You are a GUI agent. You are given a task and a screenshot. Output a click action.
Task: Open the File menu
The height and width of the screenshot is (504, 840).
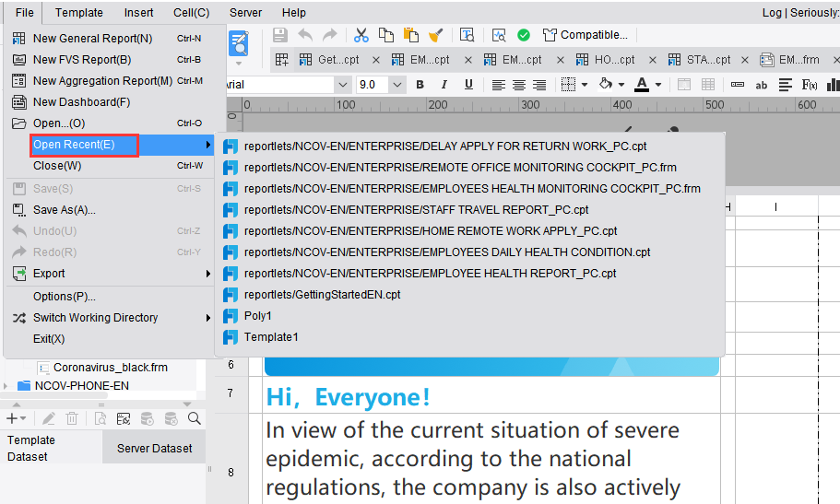(25, 12)
